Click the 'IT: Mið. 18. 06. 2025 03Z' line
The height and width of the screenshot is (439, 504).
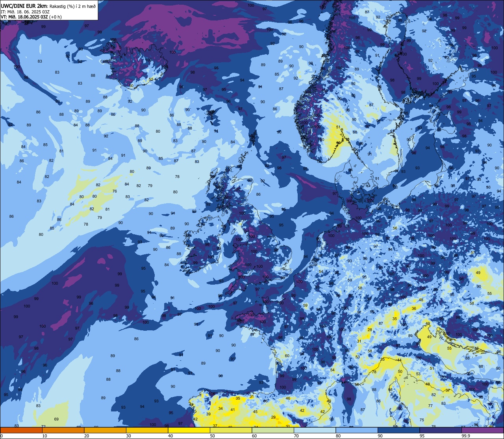click(x=25, y=11)
